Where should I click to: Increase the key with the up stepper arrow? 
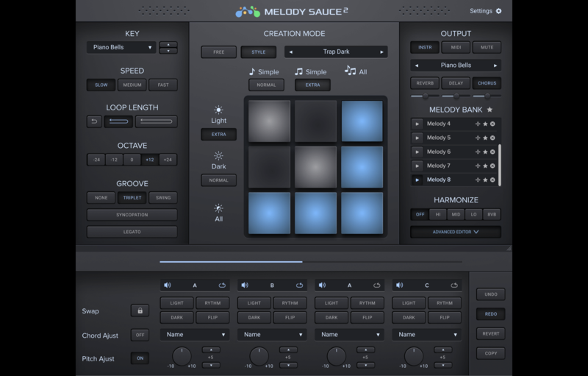pos(168,45)
